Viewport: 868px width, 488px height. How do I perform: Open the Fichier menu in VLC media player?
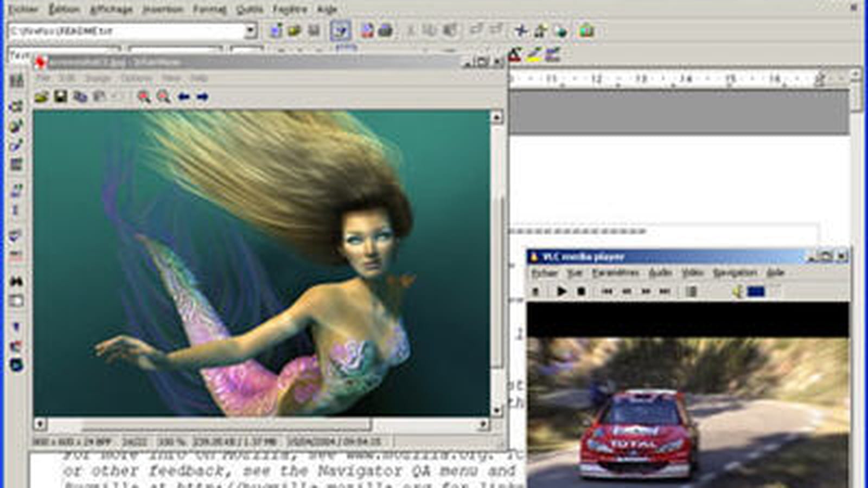545,273
